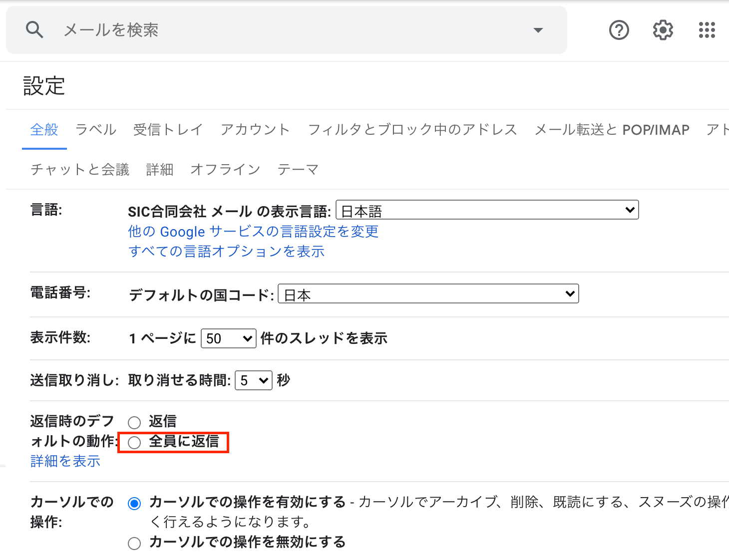Open the アカウント settings tab

pos(255,130)
